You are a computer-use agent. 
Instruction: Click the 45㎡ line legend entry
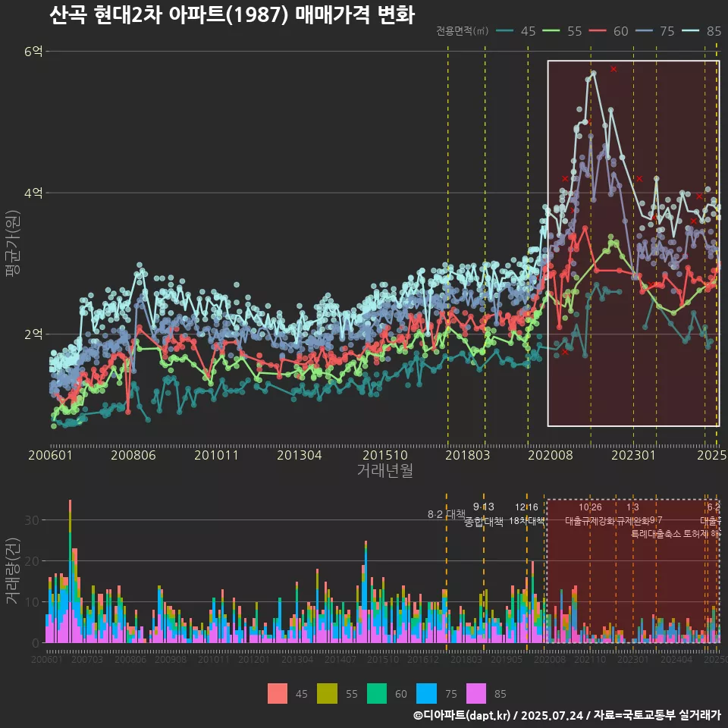516,31
